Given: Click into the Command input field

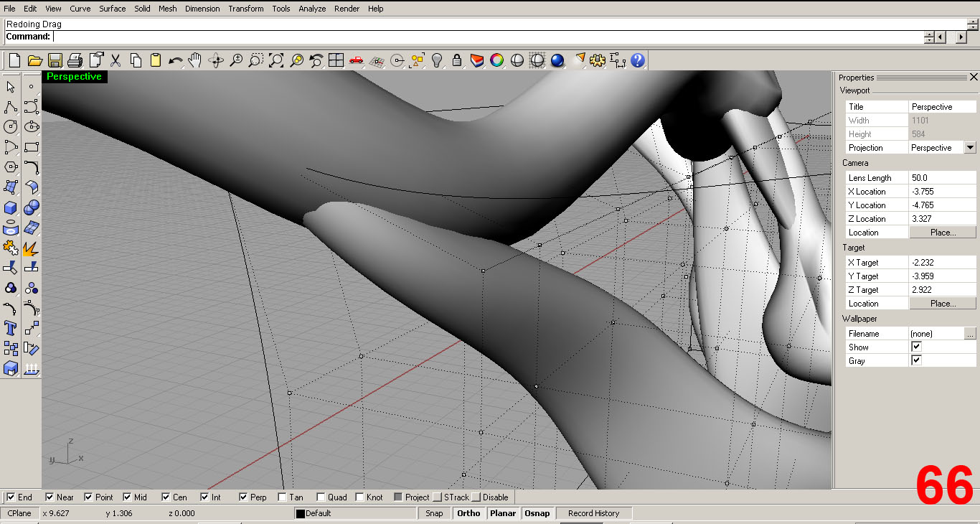Looking at the screenshot, I should tap(488, 37).
